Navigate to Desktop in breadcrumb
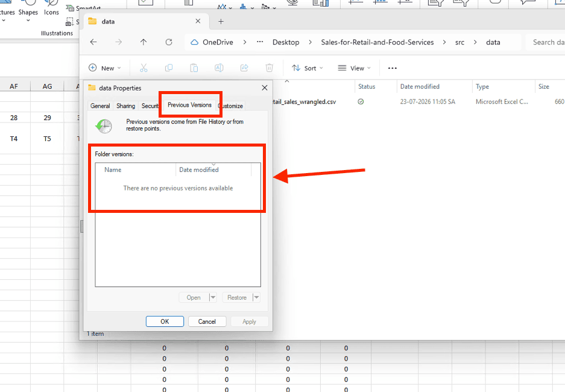 [x=286, y=42]
